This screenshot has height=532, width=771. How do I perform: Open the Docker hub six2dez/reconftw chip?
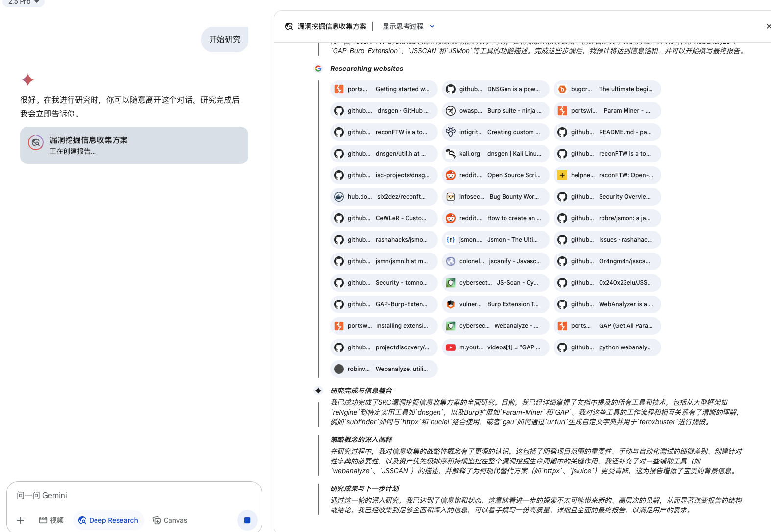[384, 197]
